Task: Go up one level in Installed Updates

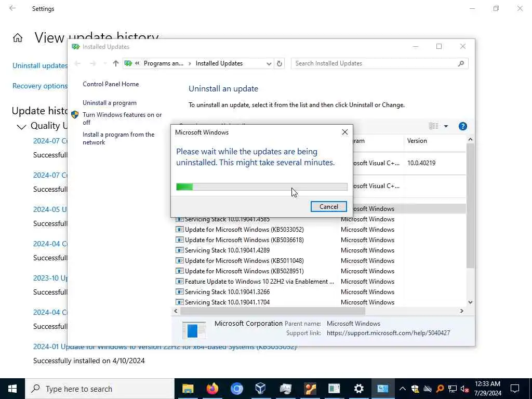Action: click(116, 63)
